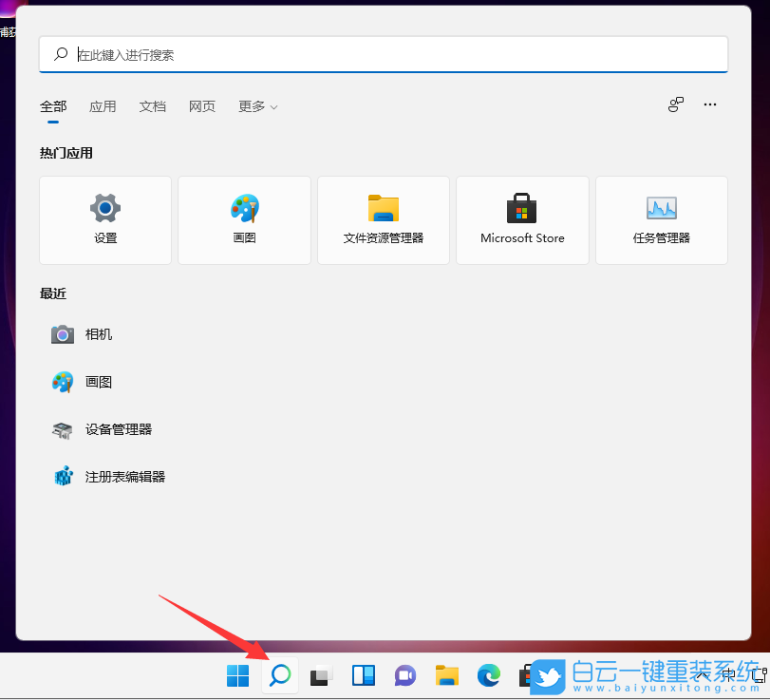This screenshot has height=700, width=770.
Task: Open Microsoft Store hot app
Action: coord(522,219)
